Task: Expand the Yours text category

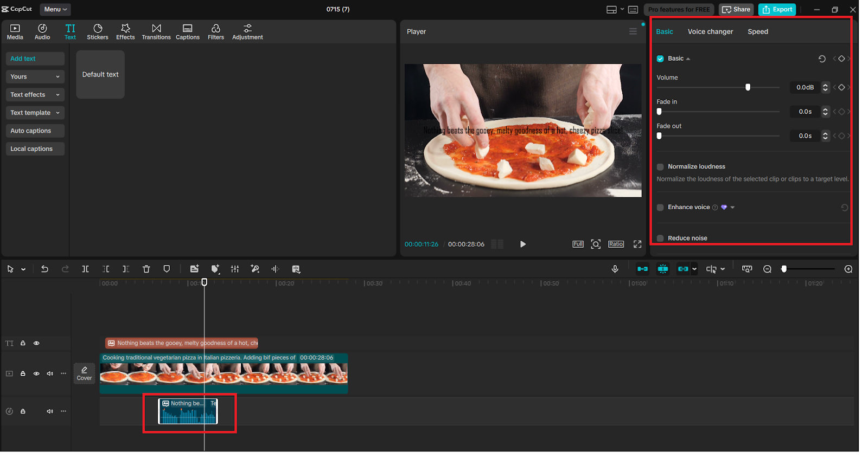Action: pyautogui.click(x=35, y=76)
